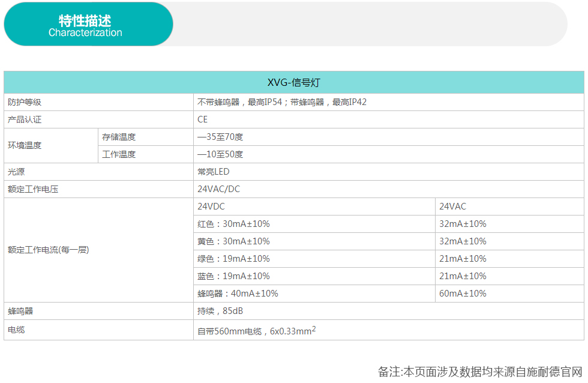Select the 24VAC/DC rated voltage cell
Viewport: 588px width, 383px height.
click(x=219, y=189)
